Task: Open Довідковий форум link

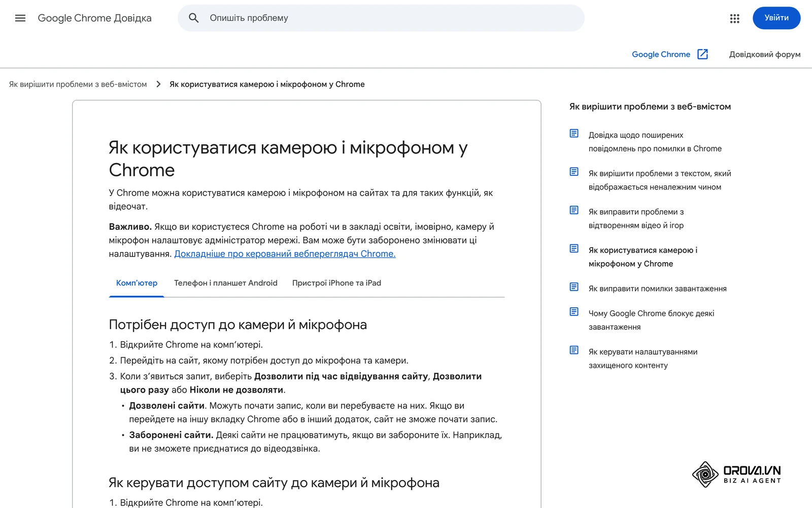Action: click(x=765, y=54)
